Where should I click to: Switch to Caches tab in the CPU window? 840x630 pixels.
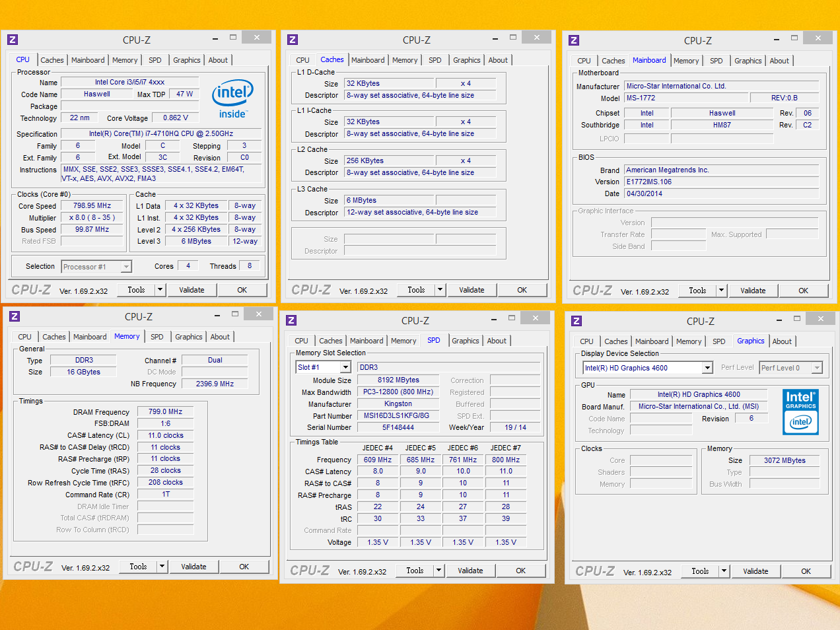[x=52, y=60]
